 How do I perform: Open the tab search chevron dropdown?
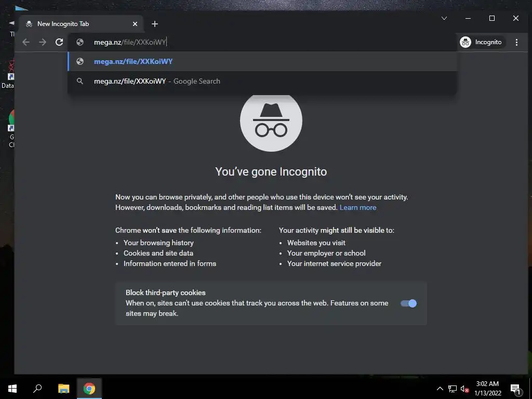[x=444, y=18]
